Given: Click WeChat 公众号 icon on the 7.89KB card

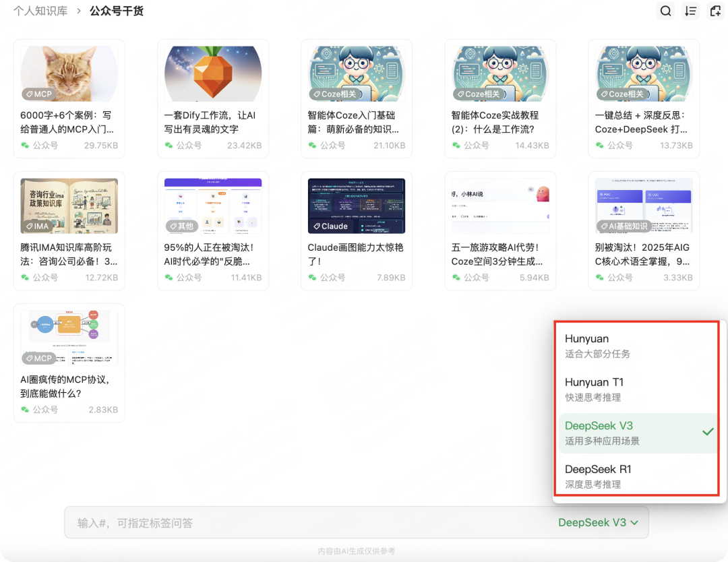Looking at the screenshot, I should [312, 278].
